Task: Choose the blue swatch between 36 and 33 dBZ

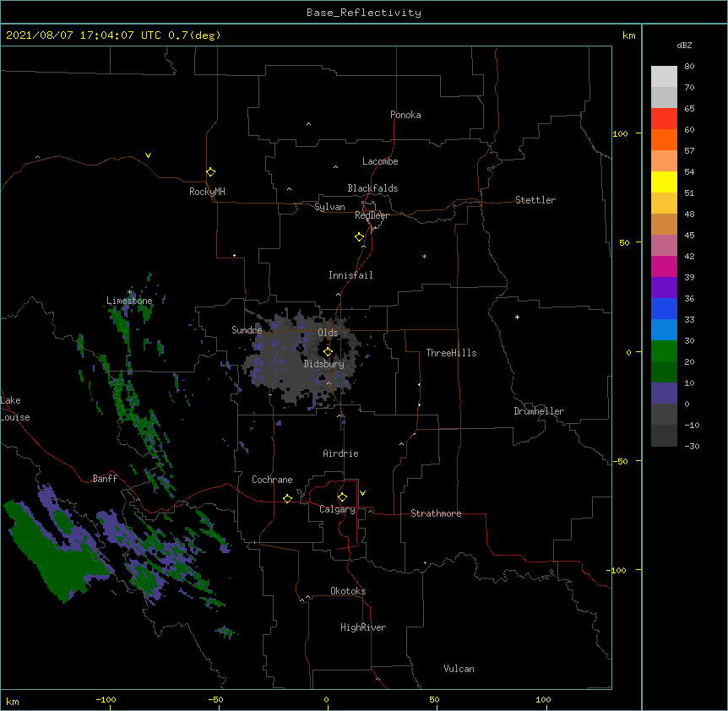Action: pyautogui.click(x=664, y=308)
